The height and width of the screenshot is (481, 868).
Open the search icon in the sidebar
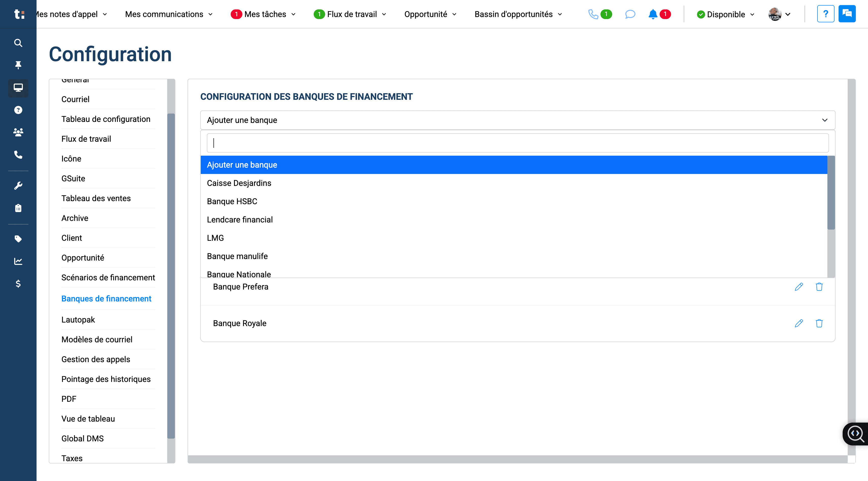[x=18, y=43]
